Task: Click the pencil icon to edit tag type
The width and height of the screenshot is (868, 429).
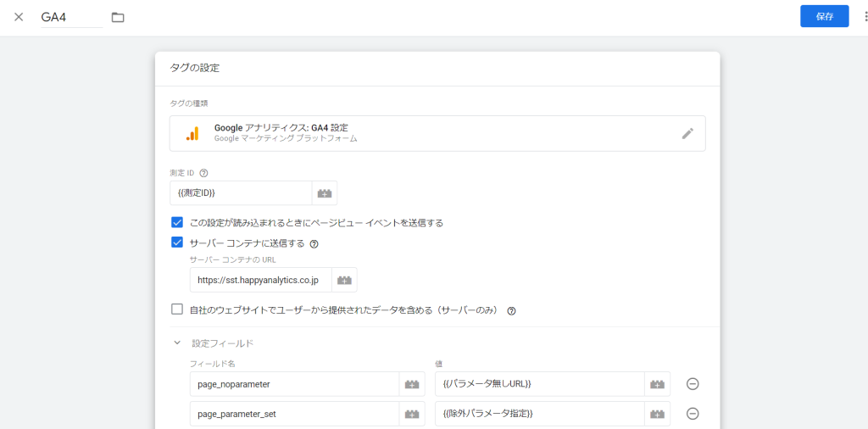Action: (x=687, y=133)
